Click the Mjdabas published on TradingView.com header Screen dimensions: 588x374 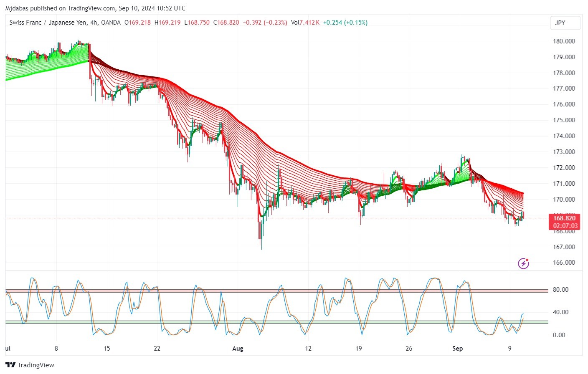click(95, 8)
